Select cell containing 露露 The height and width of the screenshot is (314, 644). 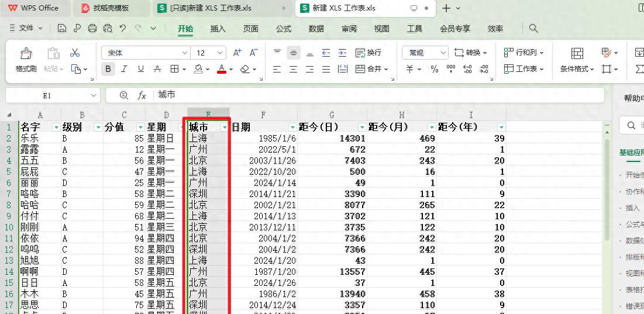point(40,150)
